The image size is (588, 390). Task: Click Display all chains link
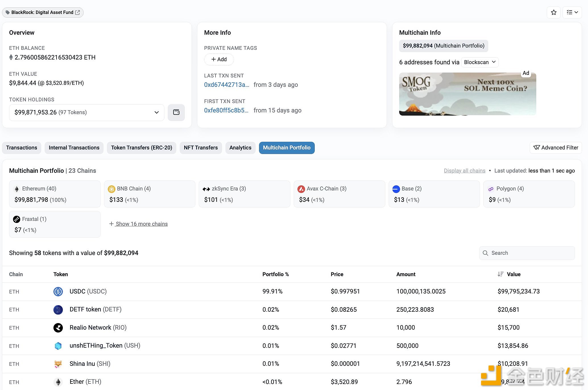tap(465, 171)
